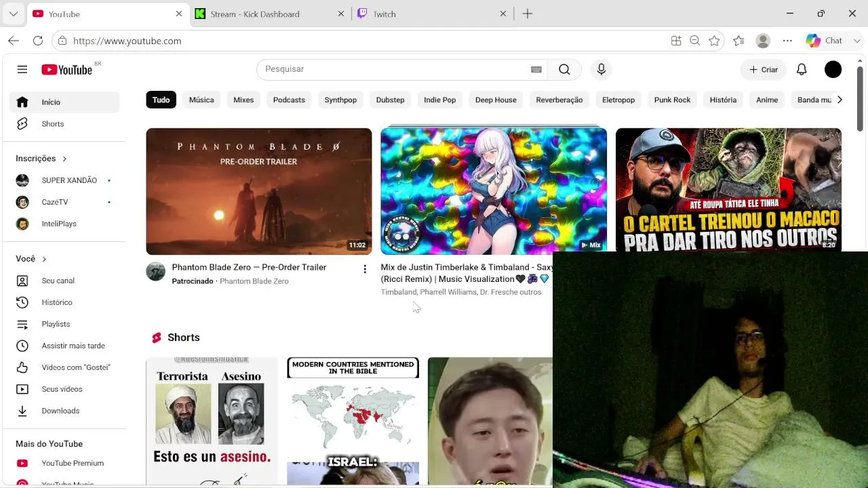This screenshot has width=868, height=488.
Task: Open the browser zoom magnifier icon
Action: (695, 41)
